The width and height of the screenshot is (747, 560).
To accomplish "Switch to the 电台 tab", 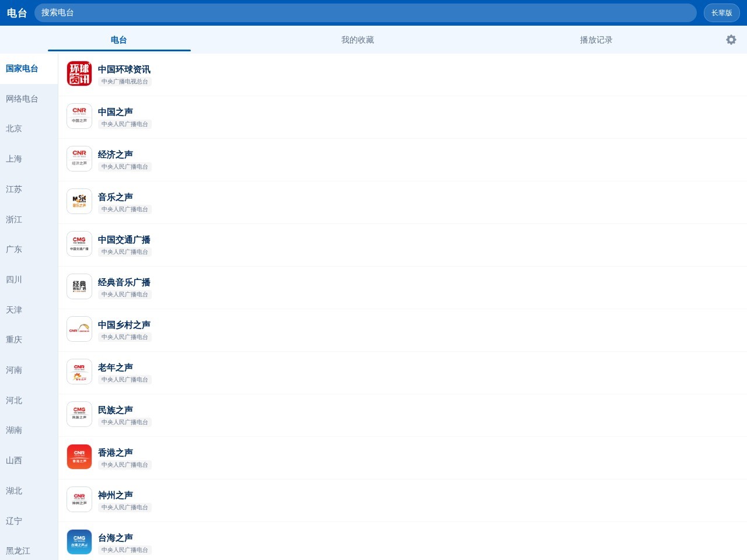I will (x=119, y=40).
